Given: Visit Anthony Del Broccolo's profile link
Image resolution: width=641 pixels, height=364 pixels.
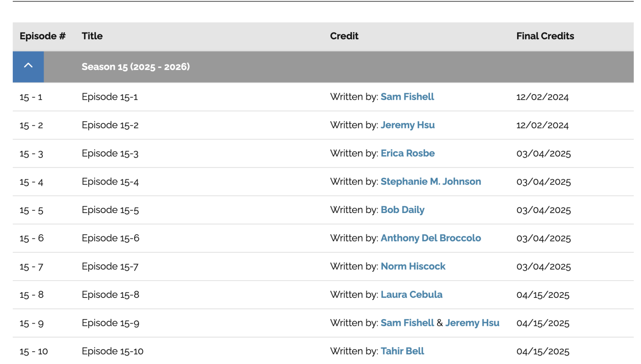Looking at the screenshot, I should pos(431,238).
